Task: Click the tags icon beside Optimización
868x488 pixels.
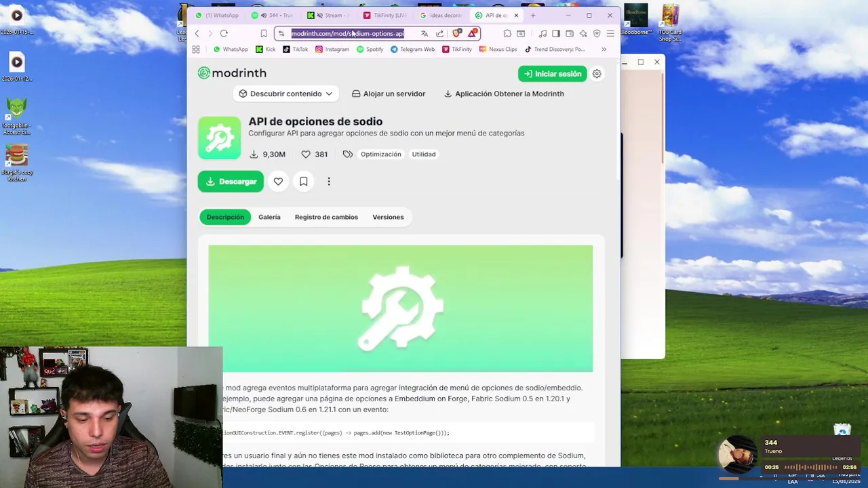Action: tap(348, 155)
